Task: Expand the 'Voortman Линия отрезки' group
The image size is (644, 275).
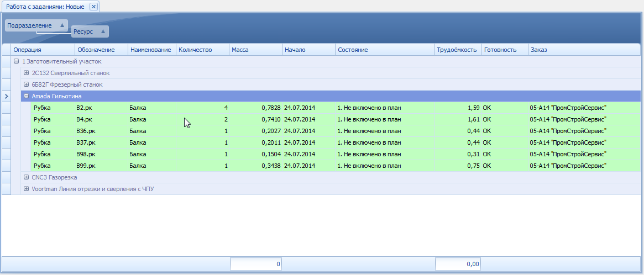Action: [x=26, y=189]
